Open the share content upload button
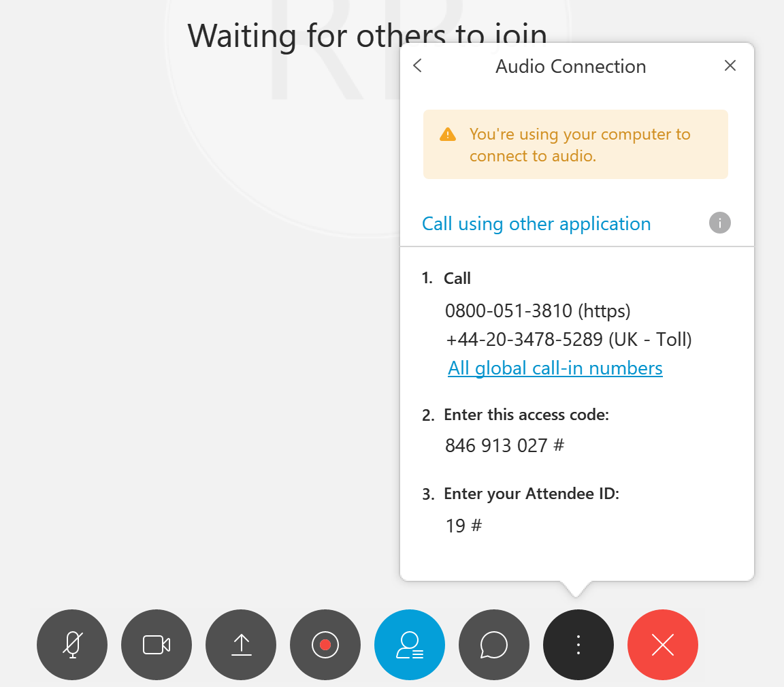 point(241,645)
